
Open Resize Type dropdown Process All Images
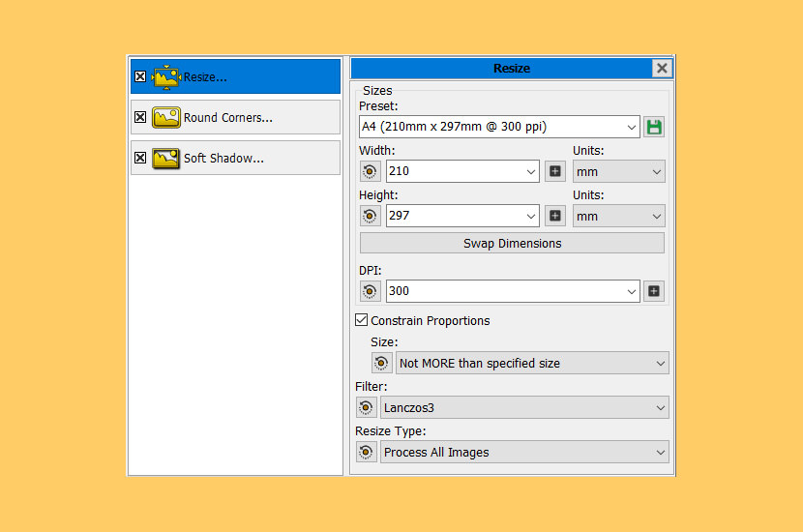coord(524,452)
